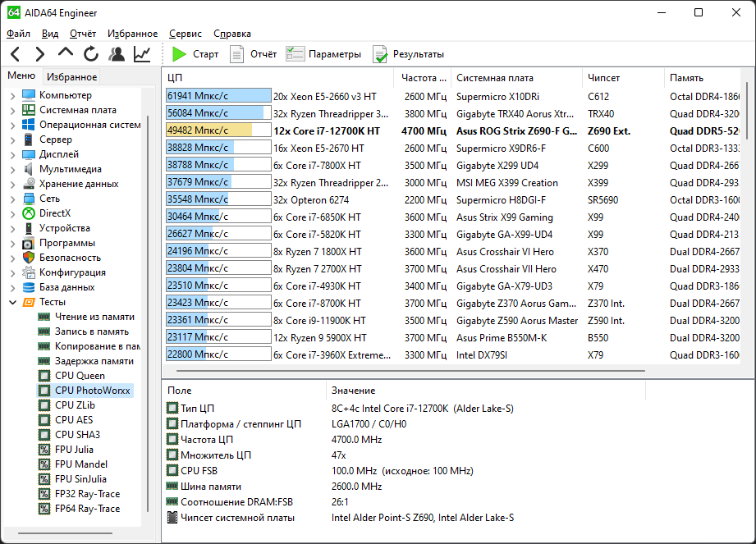
Task: Click the Forward navigation arrow
Action: [40, 54]
